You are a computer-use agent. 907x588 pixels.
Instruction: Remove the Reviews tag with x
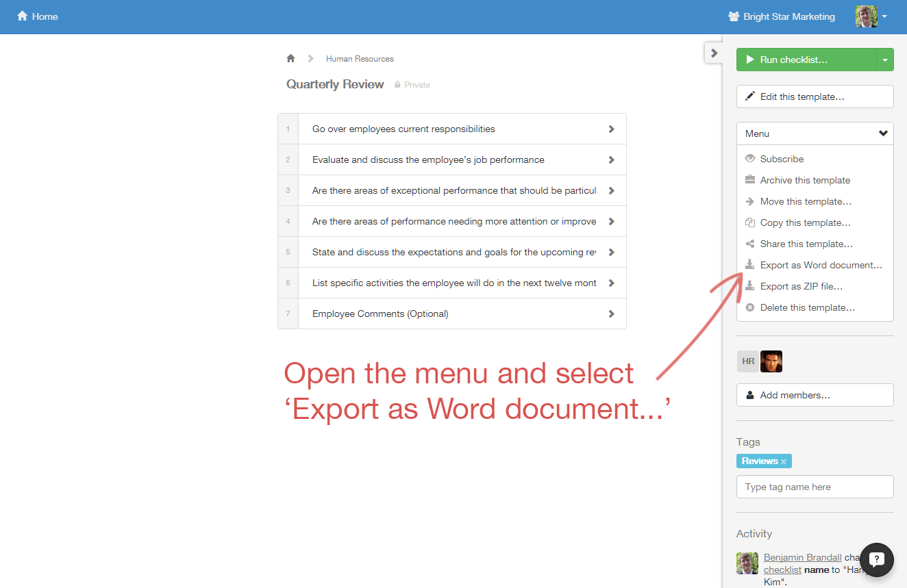coord(784,461)
